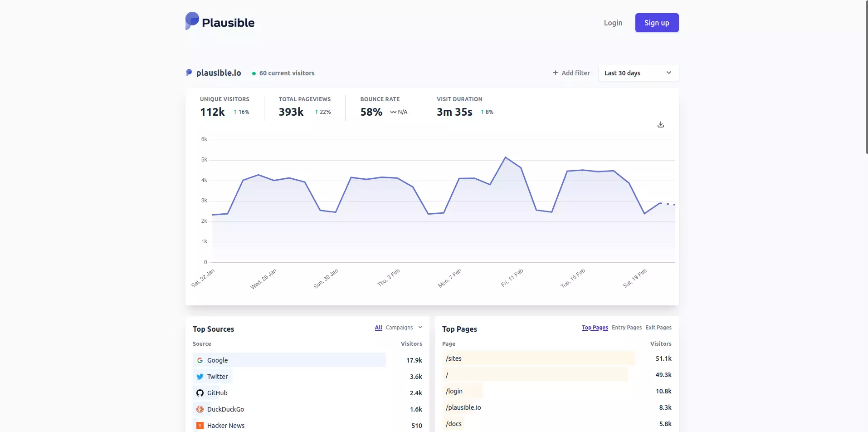Select the Total Pageviews metric
Viewport: 868px width, 432px height.
pos(305,107)
